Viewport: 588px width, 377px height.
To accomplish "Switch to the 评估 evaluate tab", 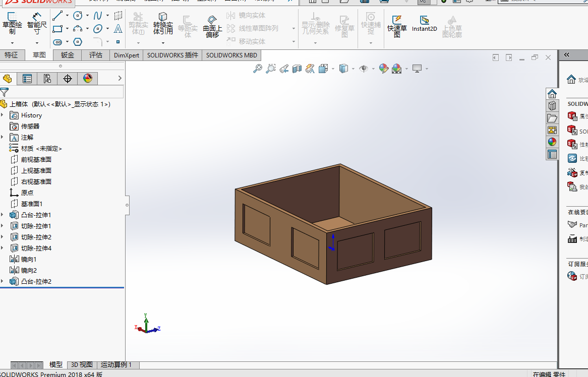I will [96, 55].
